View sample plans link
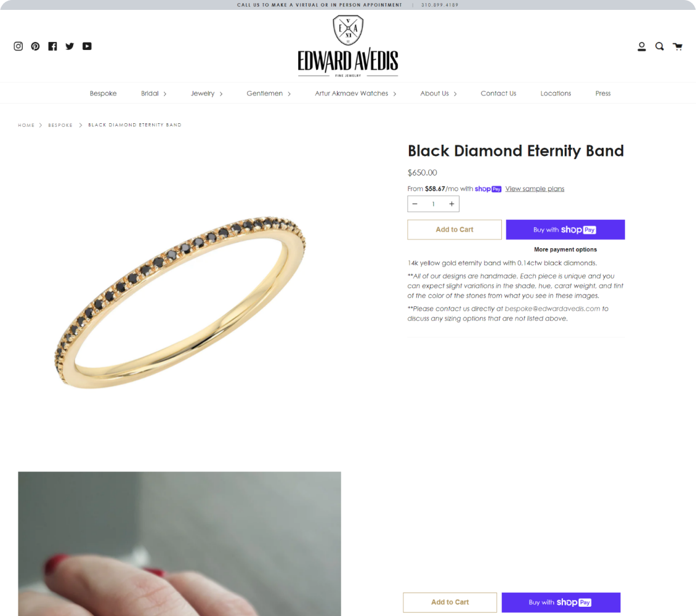The image size is (696, 616). pyautogui.click(x=535, y=188)
